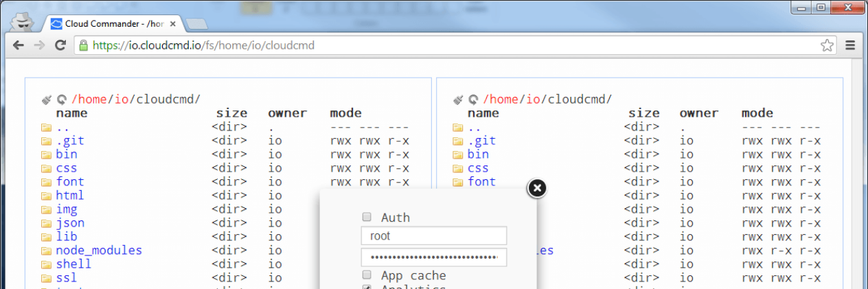
Task: Click the green padlock in the address bar
Action: pyautogui.click(x=84, y=45)
